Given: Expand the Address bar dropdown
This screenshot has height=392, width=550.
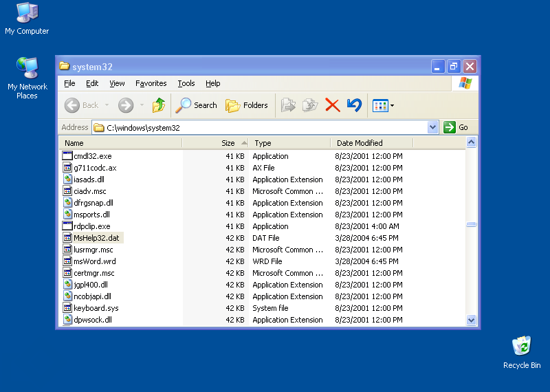Looking at the screenshot, I should (x=432, y=127).
